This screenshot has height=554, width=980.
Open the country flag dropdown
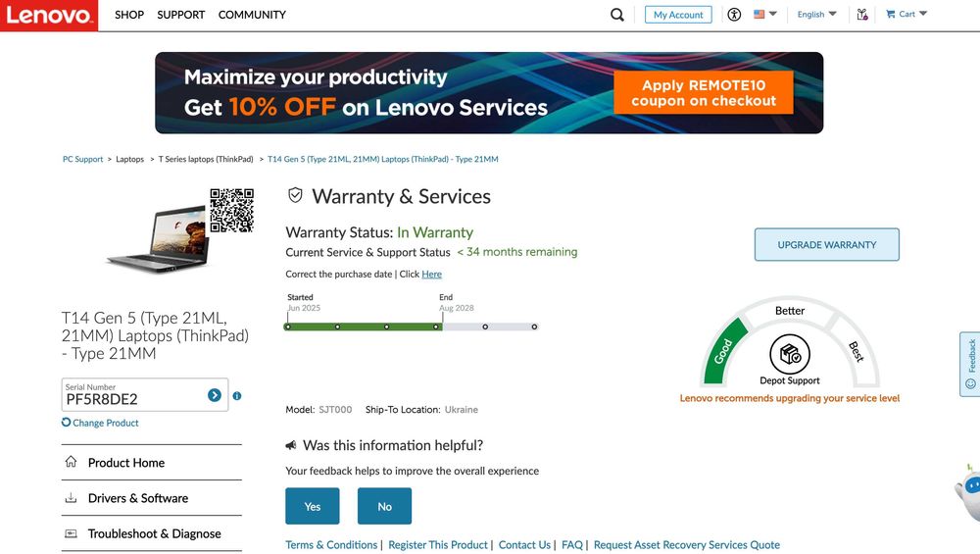point(764,15)
